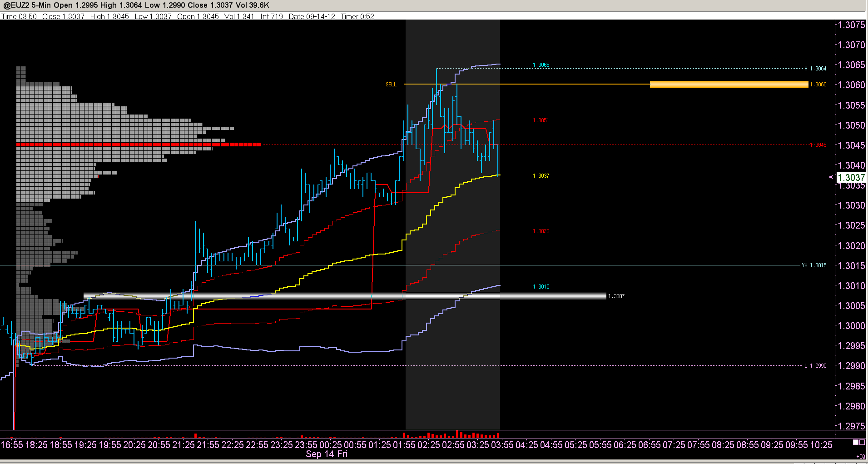The height and width of the screenshot is (464, 868).
Task: Click "High 1.3045" in the status line
Action: [x=109, y=16]
